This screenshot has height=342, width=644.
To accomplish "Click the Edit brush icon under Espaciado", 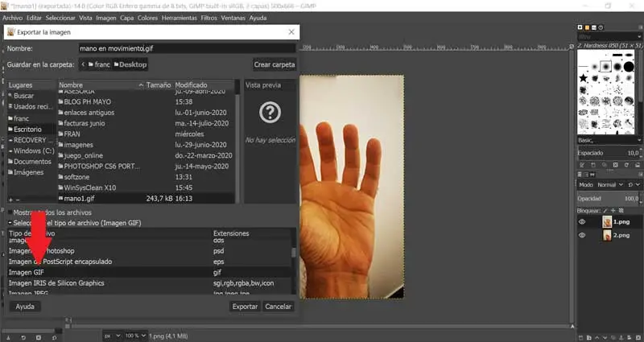I will 582,165.
